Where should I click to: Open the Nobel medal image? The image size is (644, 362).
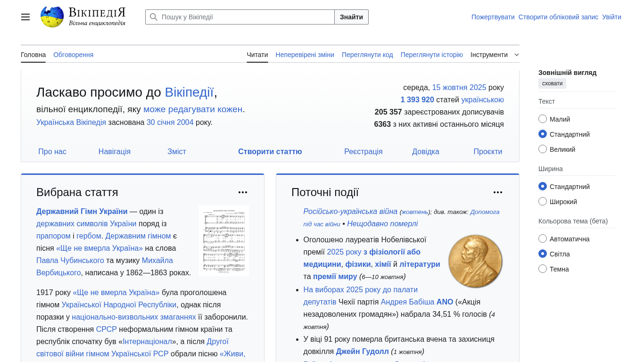click(475, 261)
